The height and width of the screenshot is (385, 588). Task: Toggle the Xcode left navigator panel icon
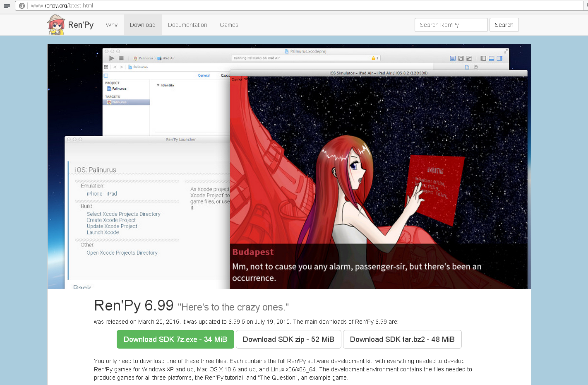click(483, 58)
